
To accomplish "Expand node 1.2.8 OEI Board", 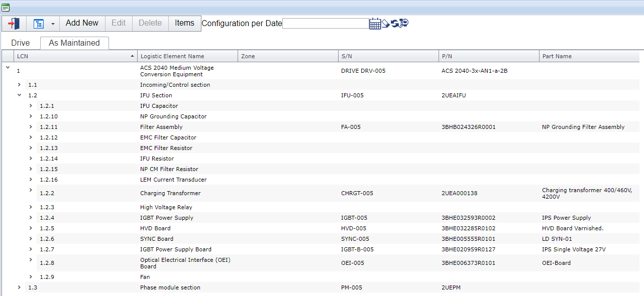I will (x=31, y=259).
